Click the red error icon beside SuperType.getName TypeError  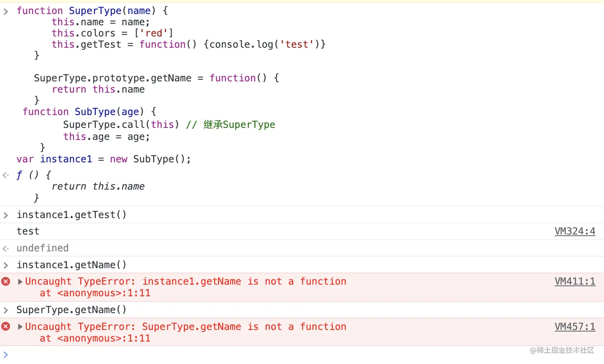[x=6, y=326]
